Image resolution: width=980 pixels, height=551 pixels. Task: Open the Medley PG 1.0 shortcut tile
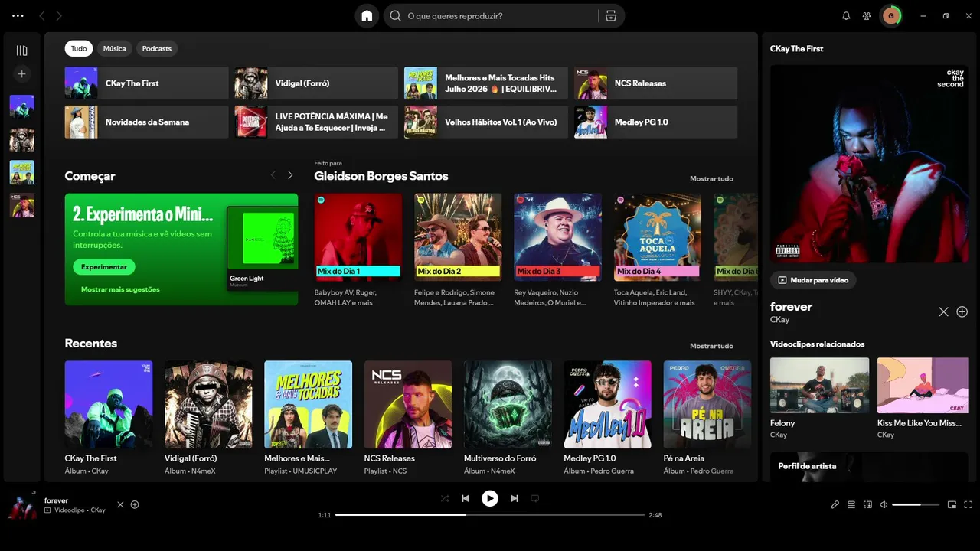(x=656, y=122)
